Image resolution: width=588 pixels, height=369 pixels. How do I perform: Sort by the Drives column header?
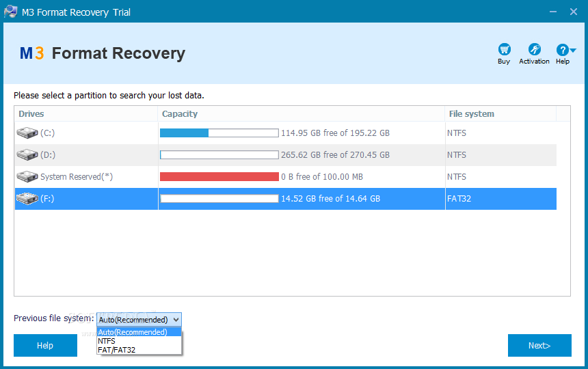click(86, 114)
